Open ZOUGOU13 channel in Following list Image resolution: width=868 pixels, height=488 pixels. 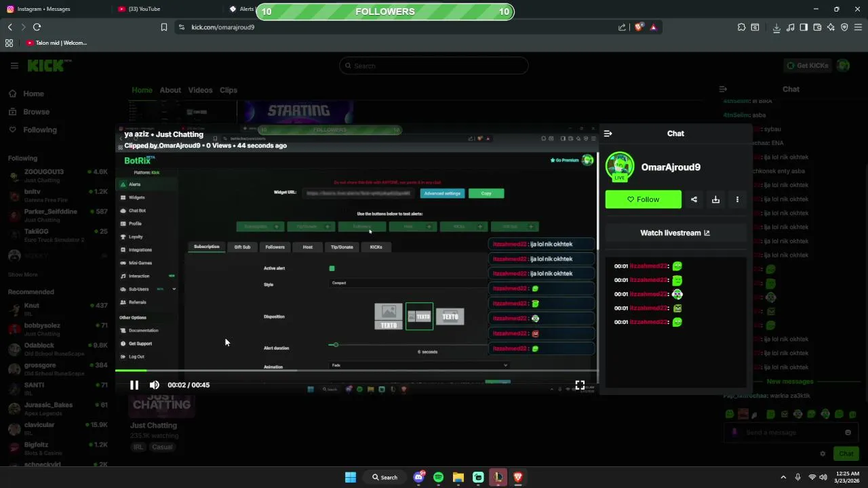pos(58,175)
